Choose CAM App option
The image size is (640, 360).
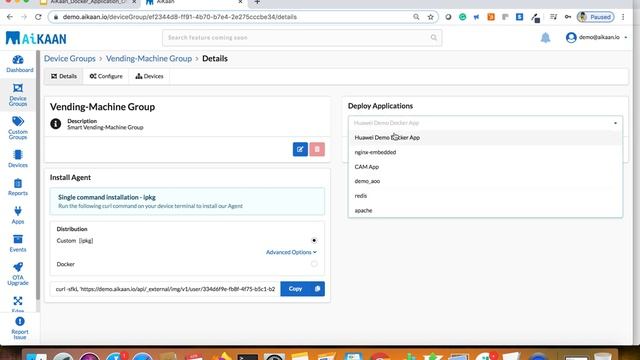pos(485,167)
